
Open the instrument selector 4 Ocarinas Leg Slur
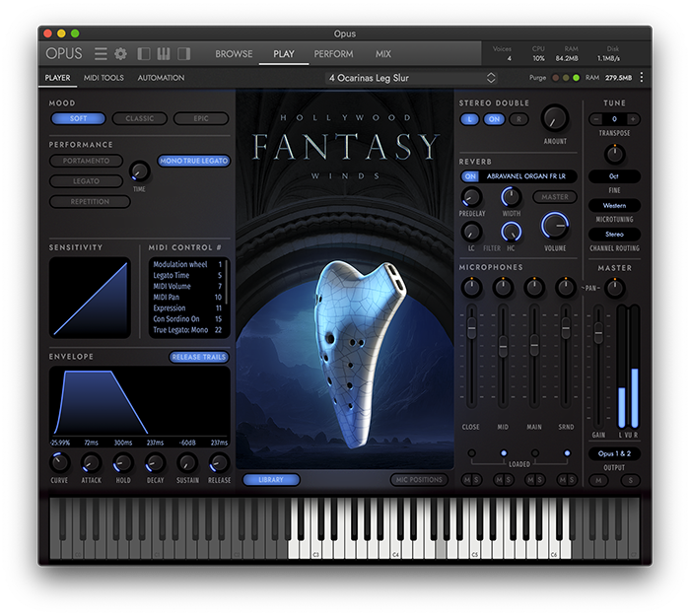click(x=412, y=78)
